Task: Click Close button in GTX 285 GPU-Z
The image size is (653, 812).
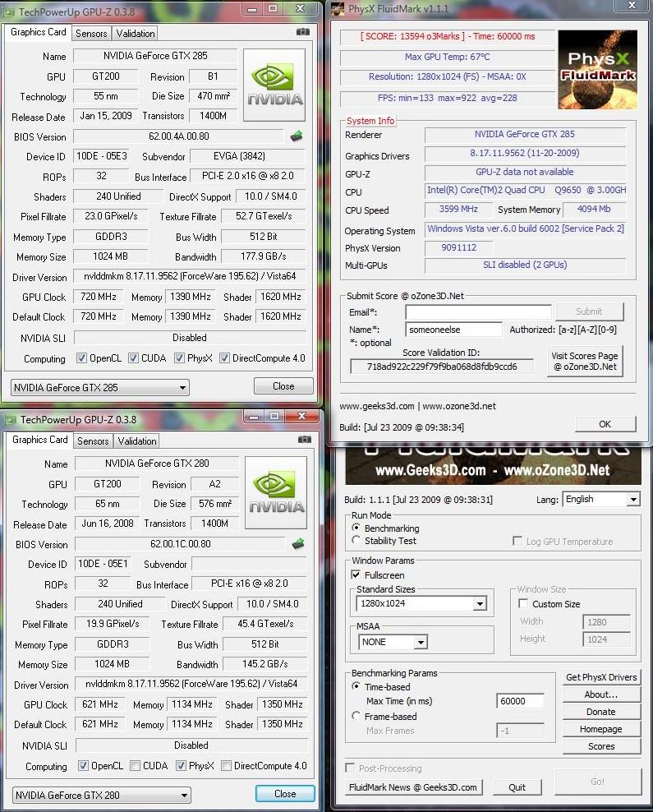Action: tap(283, 385)
